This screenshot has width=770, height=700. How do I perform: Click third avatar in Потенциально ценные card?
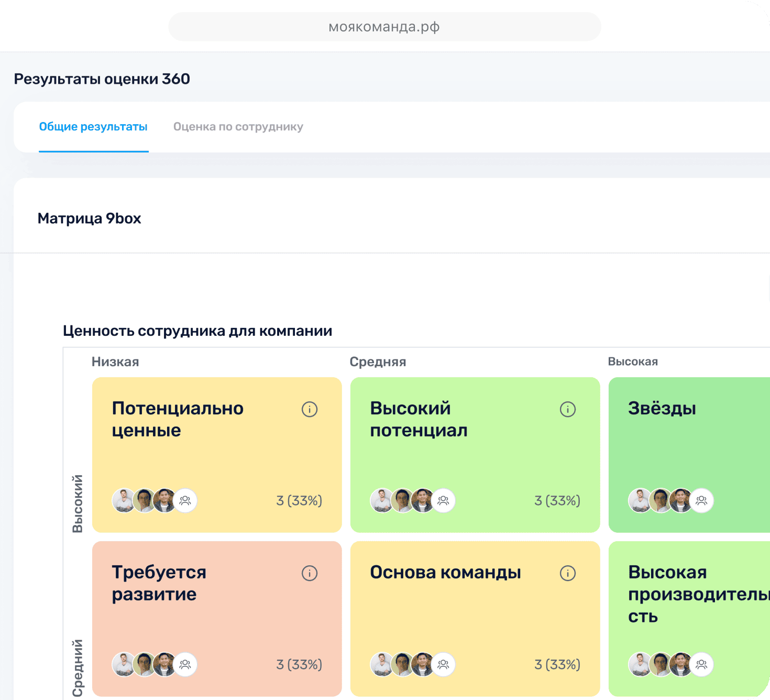tap(164, 500)
